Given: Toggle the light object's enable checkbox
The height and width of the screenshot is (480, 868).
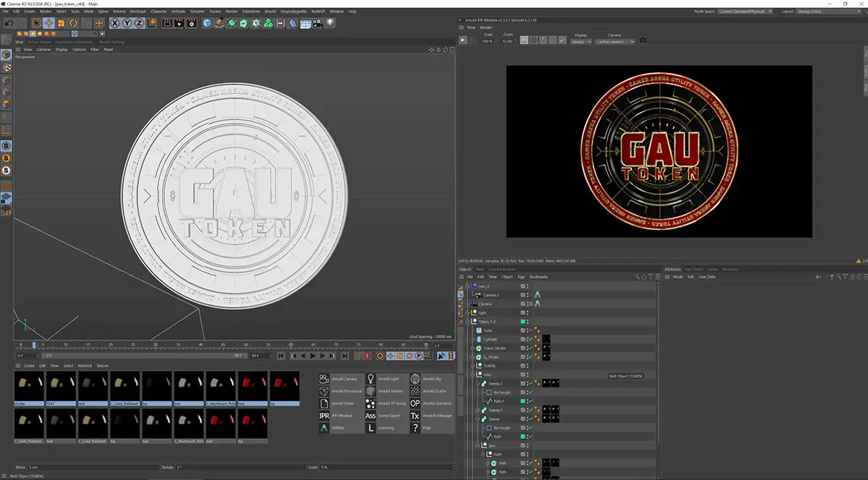Looking at the screenshot, I should click(x=522, y=312).
